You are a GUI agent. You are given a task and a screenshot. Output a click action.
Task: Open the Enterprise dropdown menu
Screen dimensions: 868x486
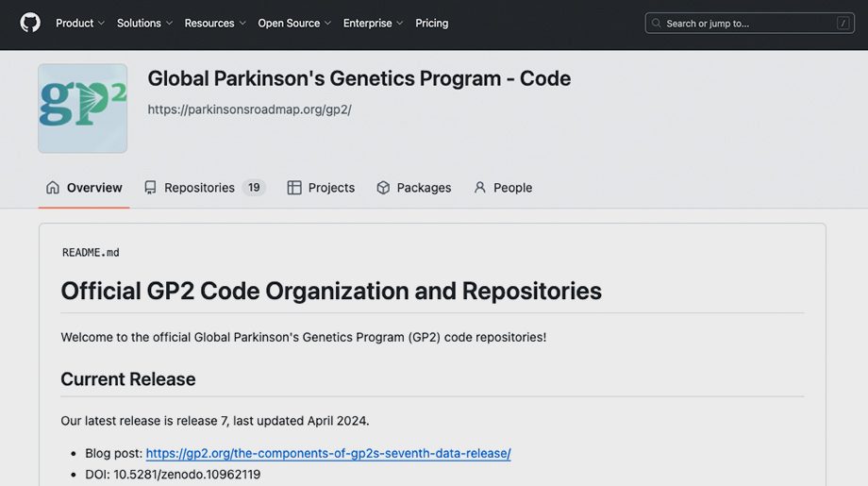coord(373,24)
